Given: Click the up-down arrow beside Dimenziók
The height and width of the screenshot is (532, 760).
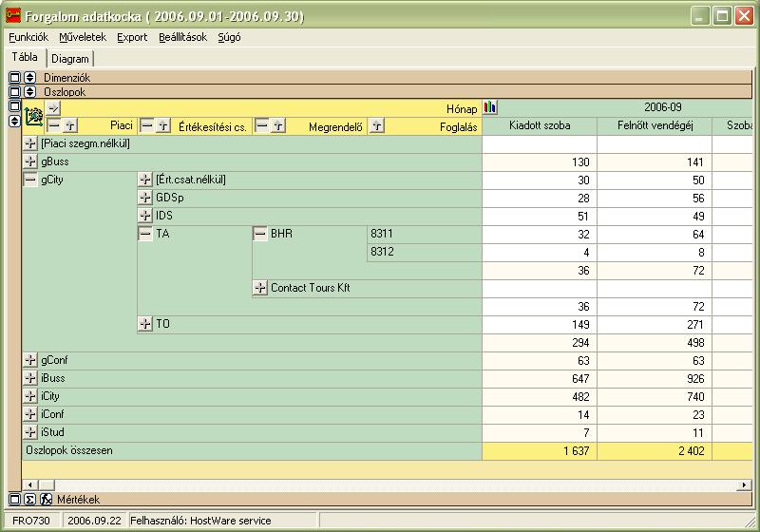Looking at the screenshot, I should tap(30, 77).
